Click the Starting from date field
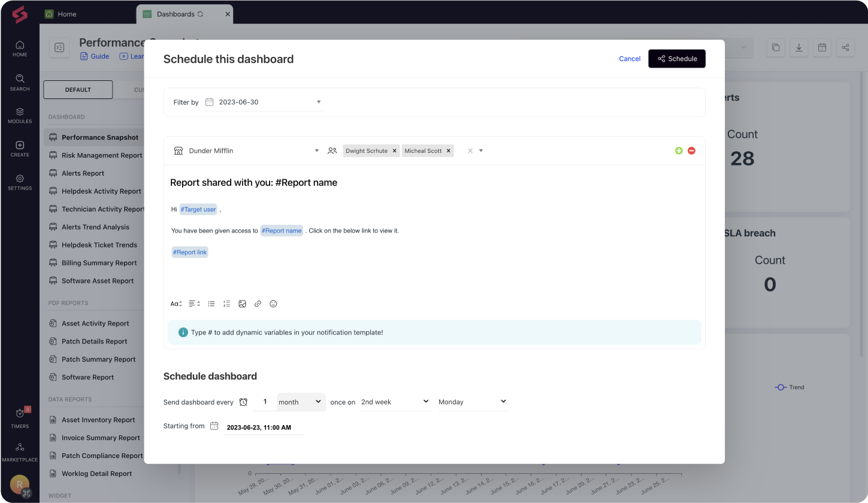The image size is (868, 503). (259, 427)
